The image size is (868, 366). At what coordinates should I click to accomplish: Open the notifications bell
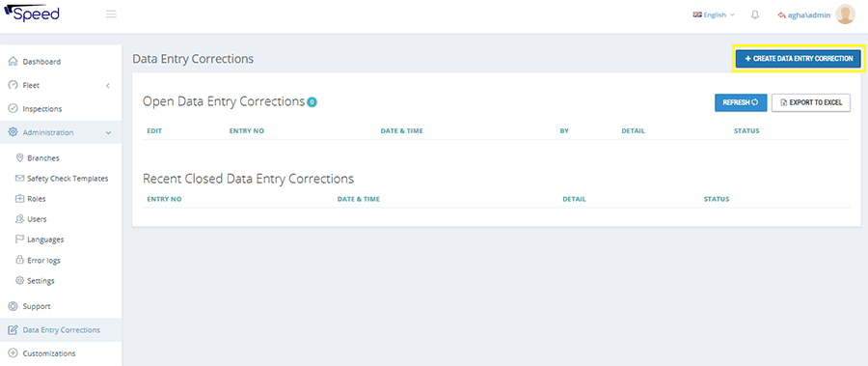754,15
